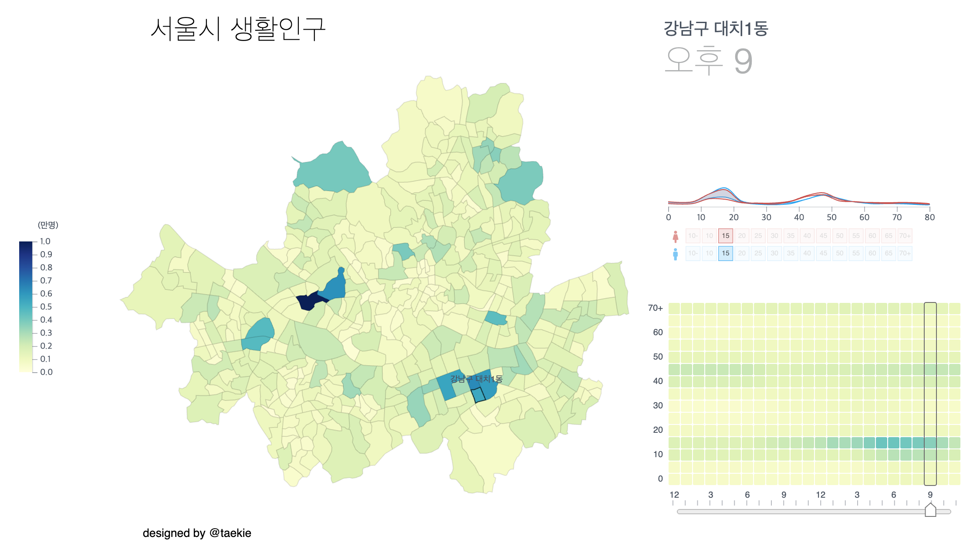
Task: Click the male figure icon
Action: pos(675,254)
